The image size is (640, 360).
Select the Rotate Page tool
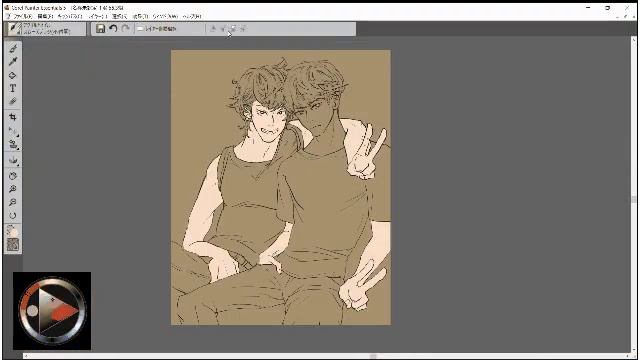(13, 216)
